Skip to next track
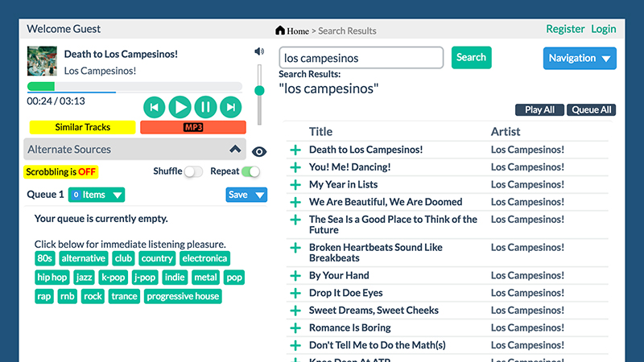644x362 pixels. pyautogui.click(x=231, y=107)
